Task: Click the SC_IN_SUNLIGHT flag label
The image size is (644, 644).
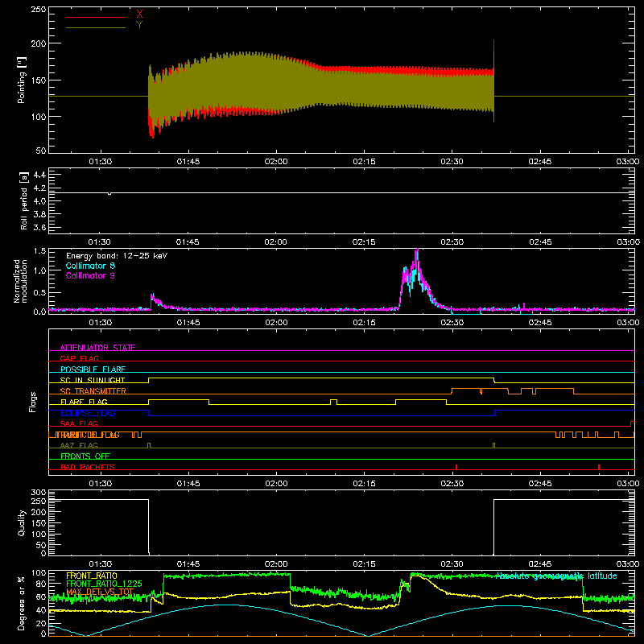Action: (x=93, y=380)
